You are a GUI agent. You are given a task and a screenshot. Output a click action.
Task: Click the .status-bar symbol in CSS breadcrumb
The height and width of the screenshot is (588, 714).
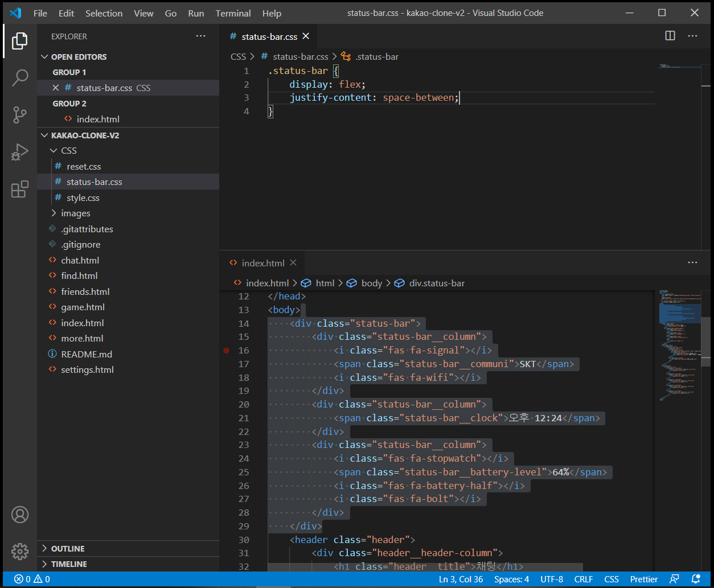[370, 56]
